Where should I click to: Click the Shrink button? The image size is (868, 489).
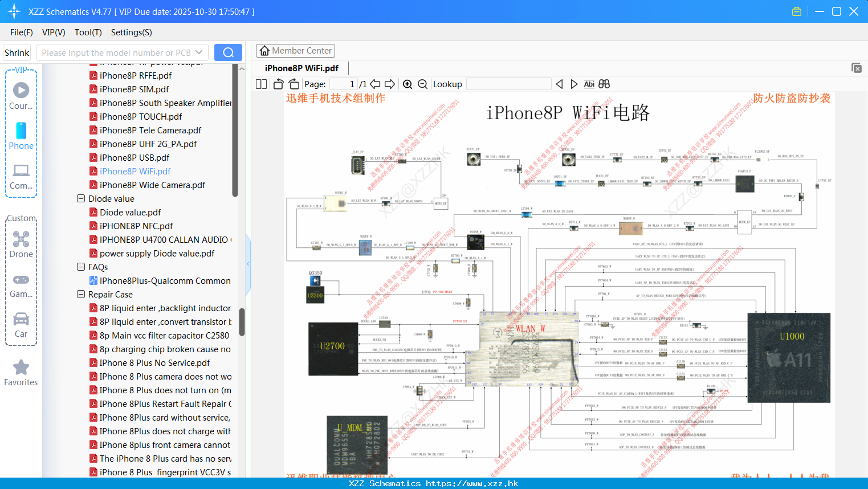point(17,52)
